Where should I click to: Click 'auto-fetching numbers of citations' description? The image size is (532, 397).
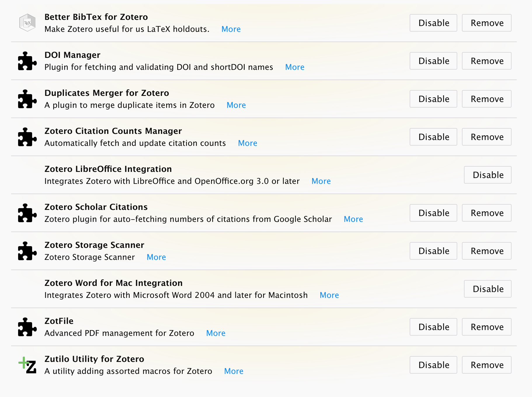(x=188, y=219)
